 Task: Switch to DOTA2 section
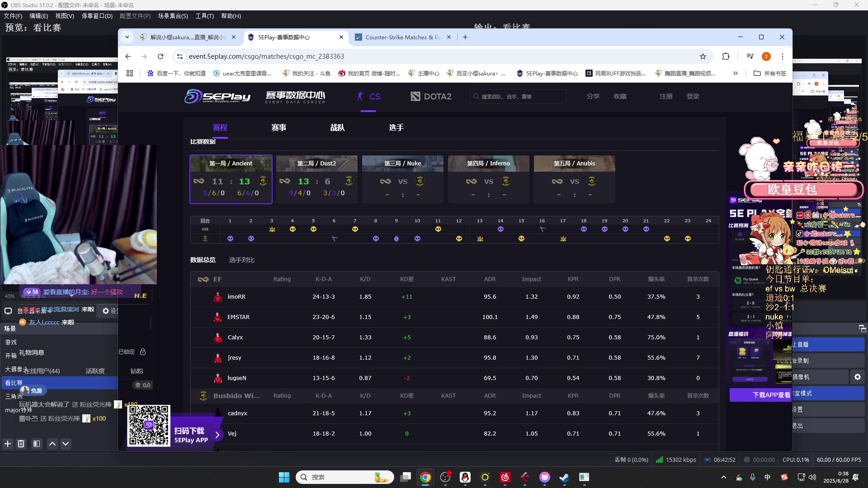431,96
